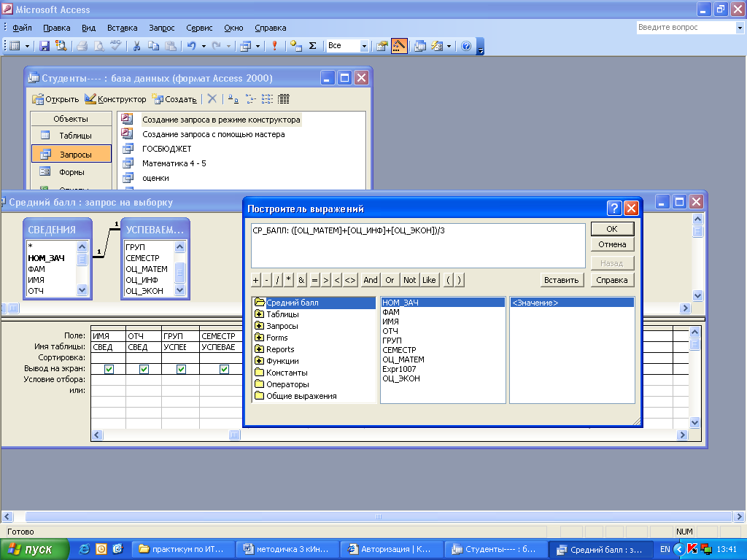Click the View datasheet icon in the toolbar

15,46
